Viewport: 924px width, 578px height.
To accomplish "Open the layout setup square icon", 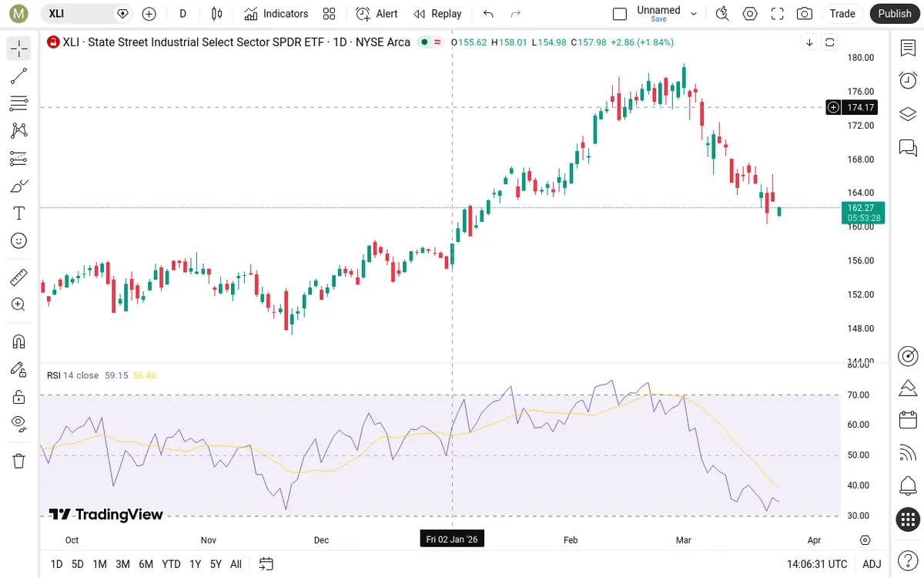I will [x=620, y=14].
